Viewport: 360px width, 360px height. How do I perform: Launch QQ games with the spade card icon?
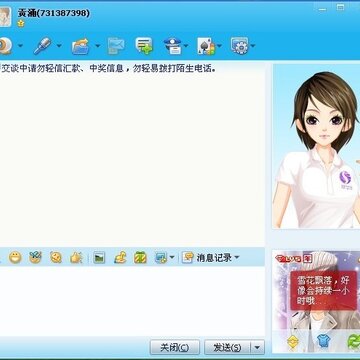tap(207, 46)
